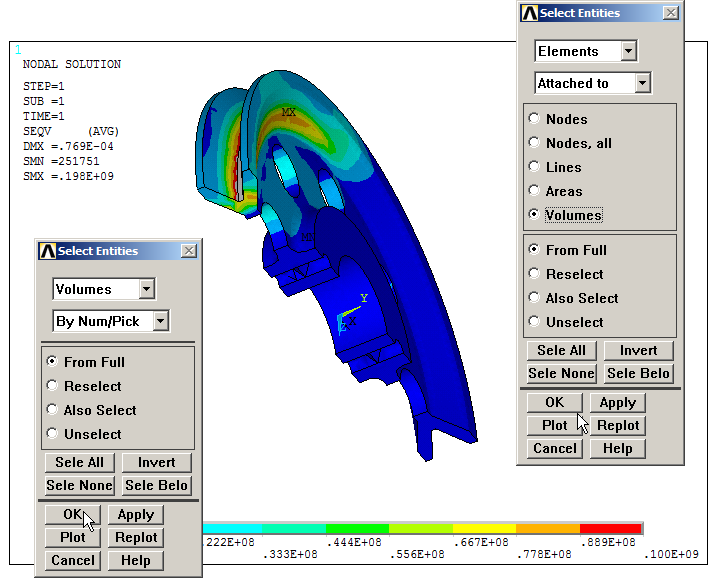Click the XYZ coordinate triad on the model
This screenshot has width=720, height=578.
tap(352, 314)
